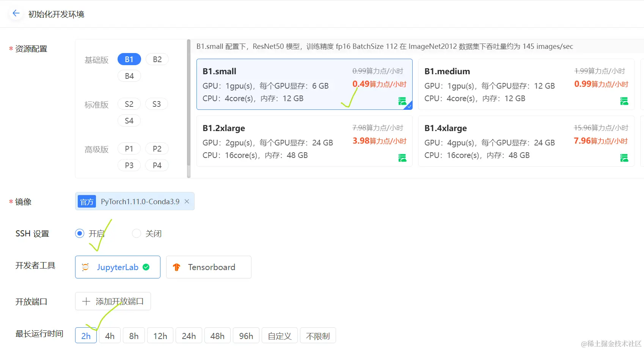The width and height of the screenshot is (644, 350).
Task: Toggle the JupyterLab developer tool
Action: point(118,267)
